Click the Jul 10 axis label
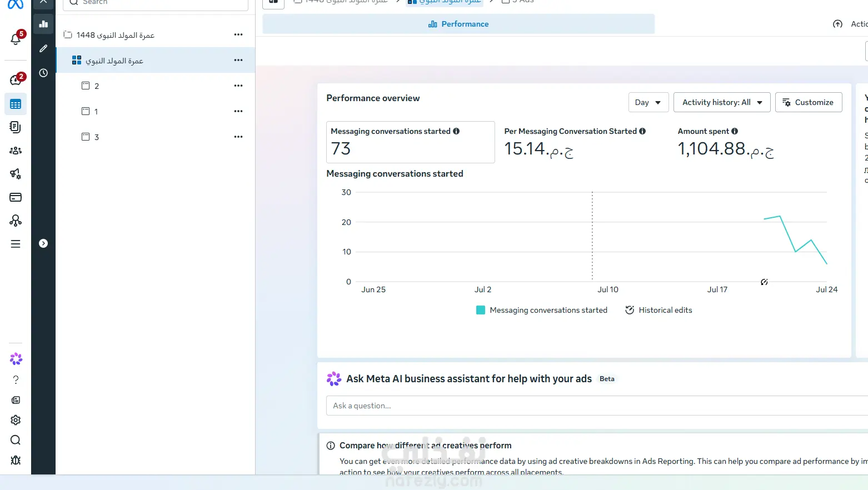 pyautogui.click(x=608, y=289)
